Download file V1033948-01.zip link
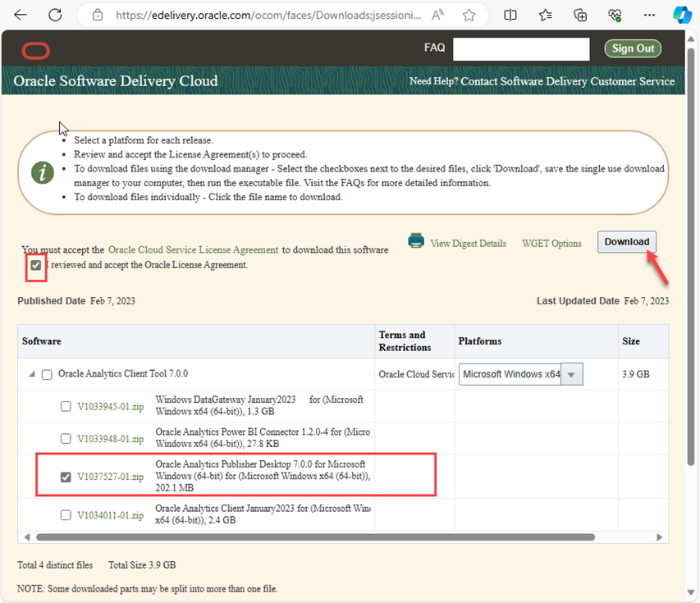The width and height of the screenshot is (700, 603). tap(110, 439)
